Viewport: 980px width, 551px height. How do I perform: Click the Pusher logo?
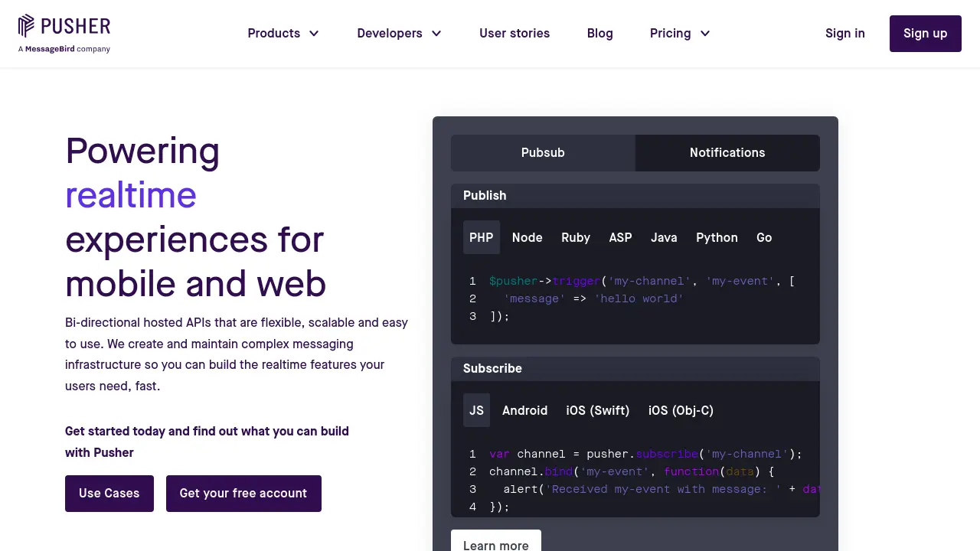[x=64, y=33]
